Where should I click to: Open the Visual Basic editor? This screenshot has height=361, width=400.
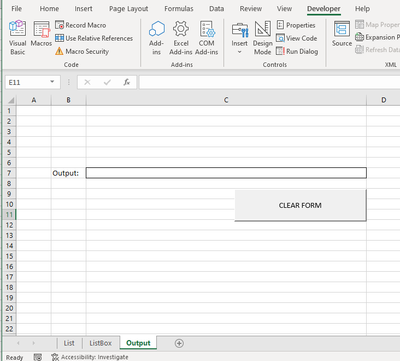(x=17, y=38)
